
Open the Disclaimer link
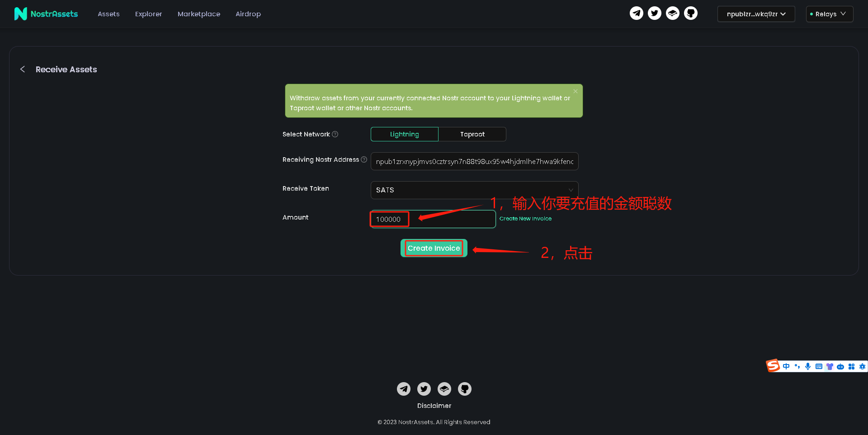(434, 406)
